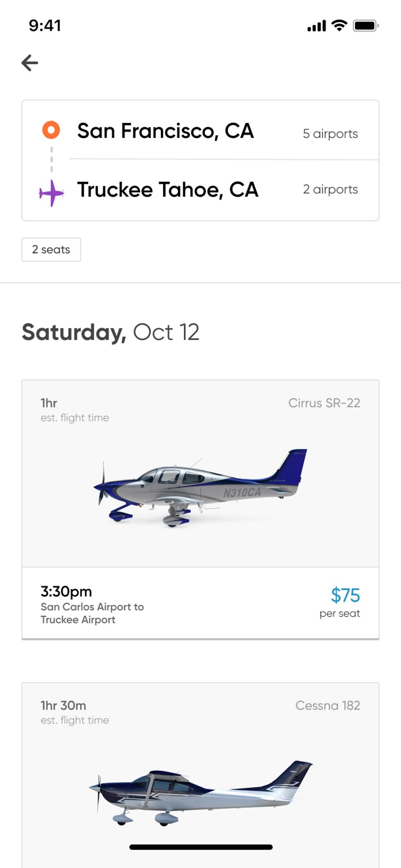The image size is (401, 868).
Task: Tap the Wi-Fi status icon
Action: click(x=339, y=25)
